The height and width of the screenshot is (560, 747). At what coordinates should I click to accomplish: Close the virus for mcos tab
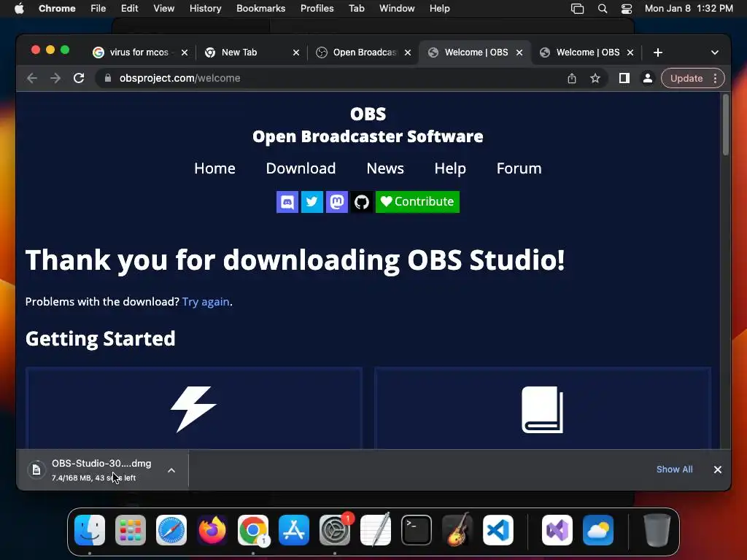coord(185,52)
